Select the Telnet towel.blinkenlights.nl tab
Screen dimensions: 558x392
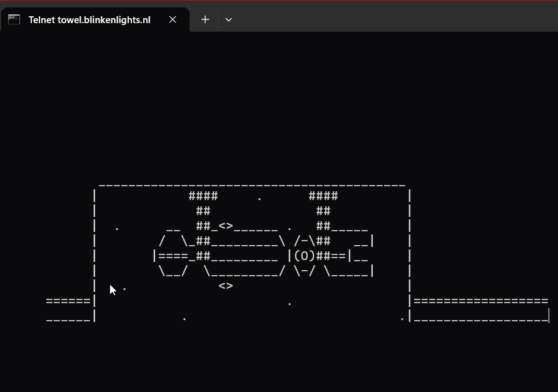[89, 19]
